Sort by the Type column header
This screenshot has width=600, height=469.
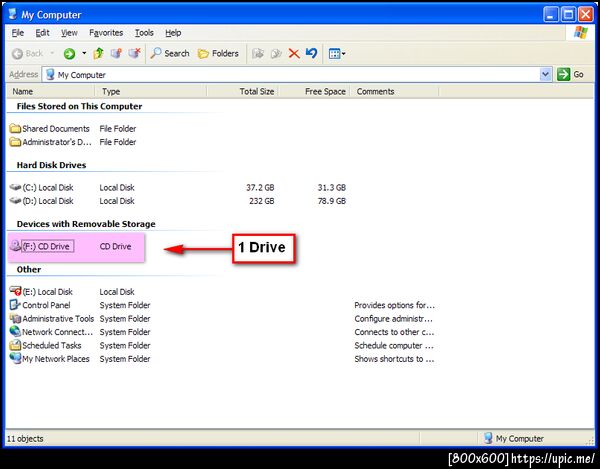click(x=151, y=91)
